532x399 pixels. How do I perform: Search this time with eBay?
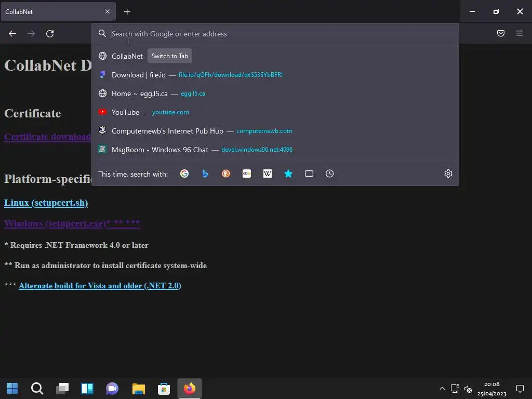(x=247, y=174)
